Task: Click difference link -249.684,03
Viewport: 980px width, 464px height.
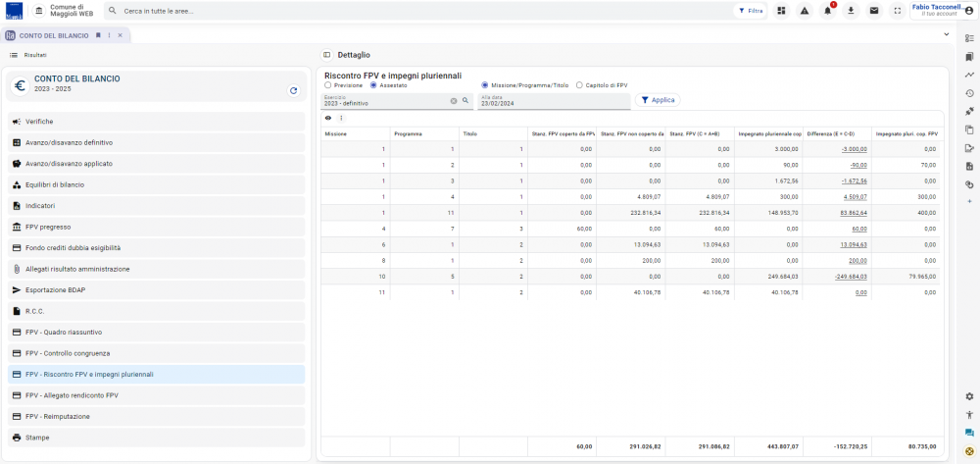Action: click(852, 277)
